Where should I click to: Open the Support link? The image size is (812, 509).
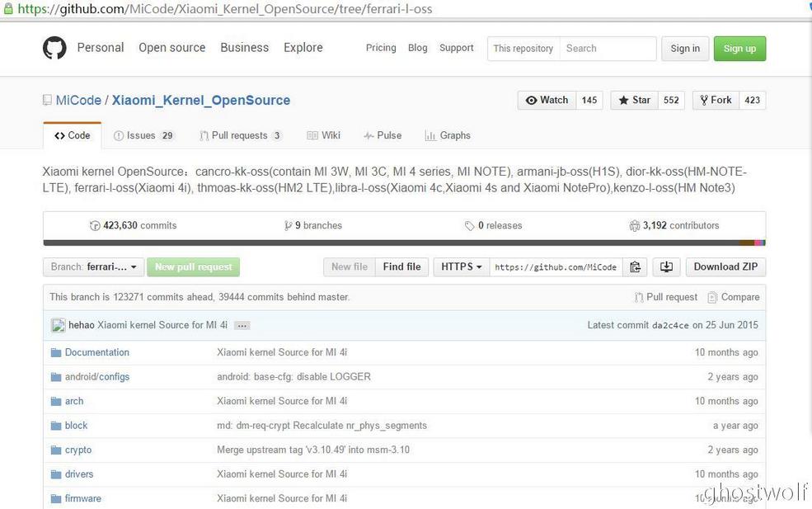(x=456, y=48)
